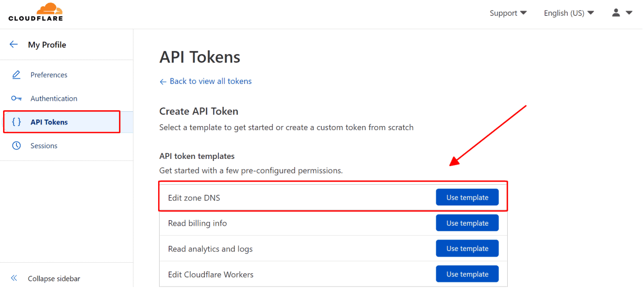The height and width of the screenshot is (289, 644).
Task: Use template for Edit Cloudflare Workers
Action: pos(467,274)
